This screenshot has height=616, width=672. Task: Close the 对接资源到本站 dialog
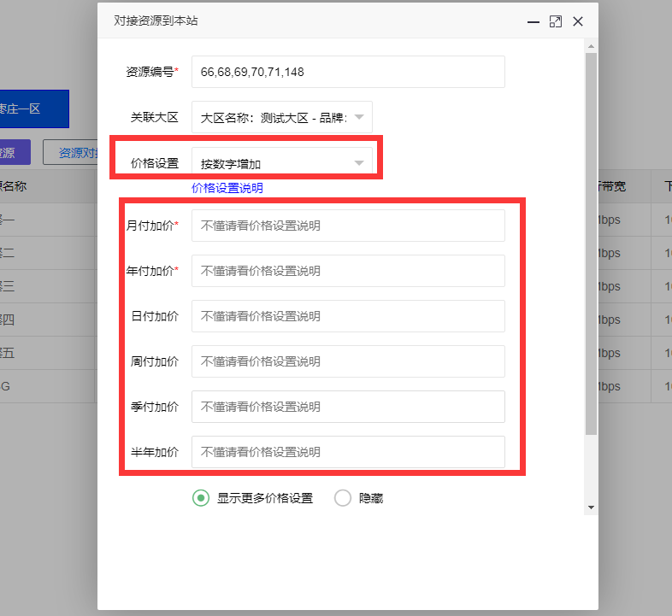[x=578, y=21]
